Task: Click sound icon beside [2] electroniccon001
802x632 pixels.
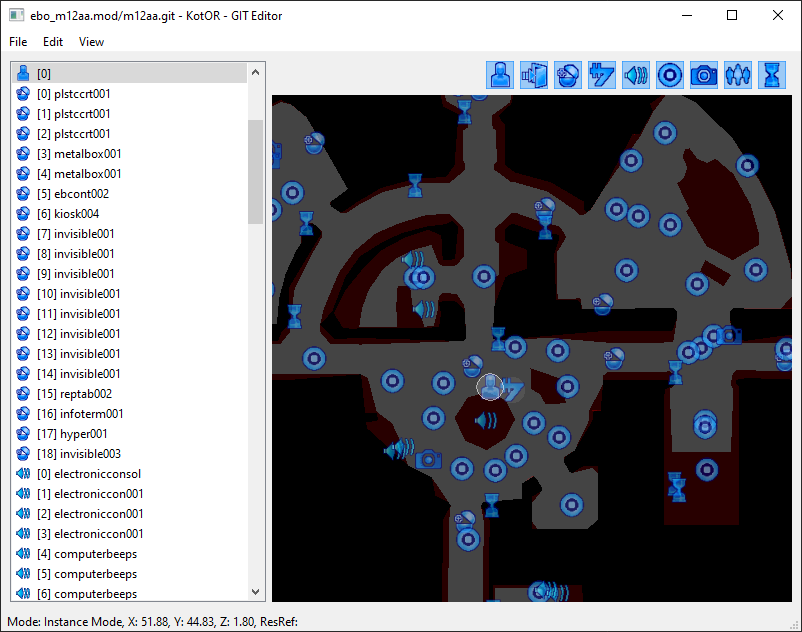Action: click(x=23, y=514)
